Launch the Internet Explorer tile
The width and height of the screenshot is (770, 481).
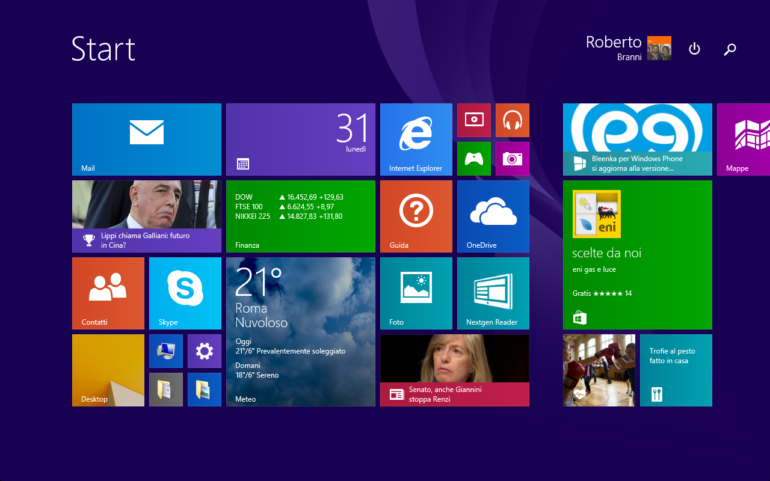pyautogui.click(x=416, y=140)
